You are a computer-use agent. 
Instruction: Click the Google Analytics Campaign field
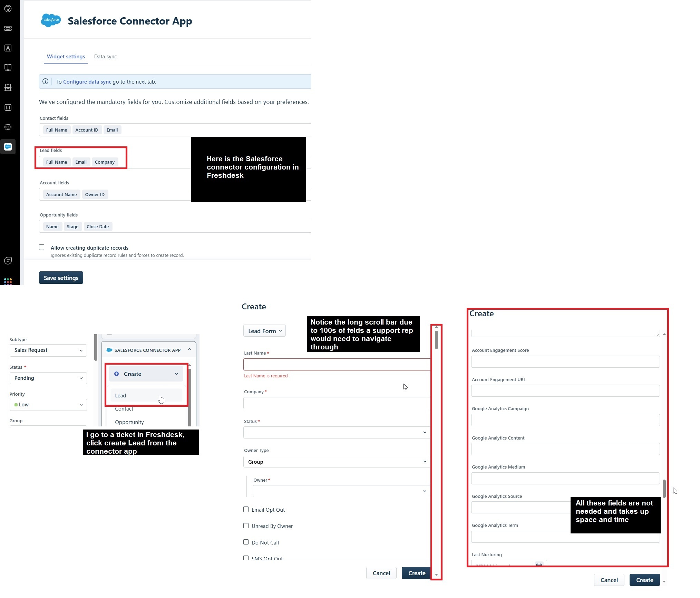[565, 420]
